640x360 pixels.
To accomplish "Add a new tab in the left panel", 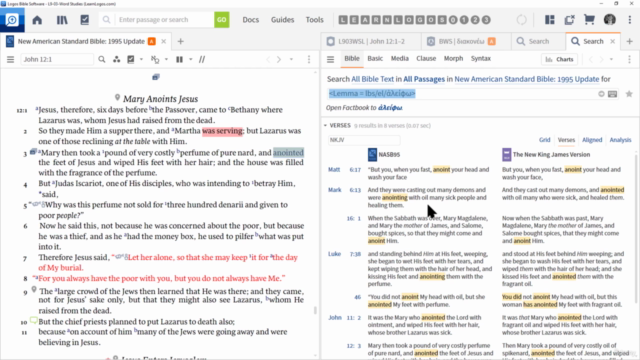I will [x=180, y=41].
